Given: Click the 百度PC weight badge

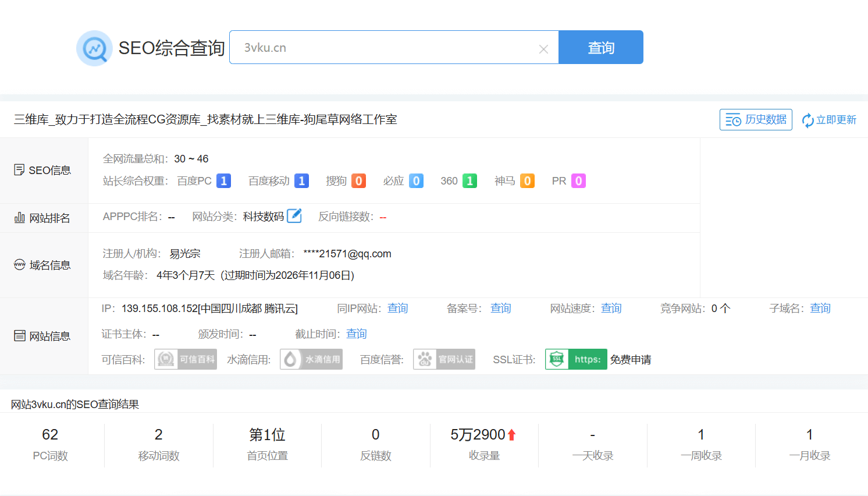Looking at the screenshot, I should [x=223, y=181].
